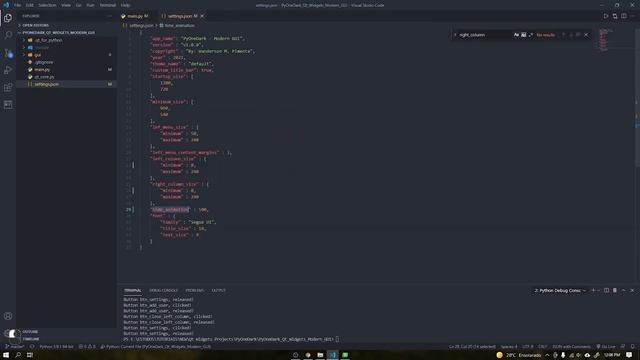Viewport: 640px width, 360px height.
Task: Open the .gitignore file
Action: 44,62
